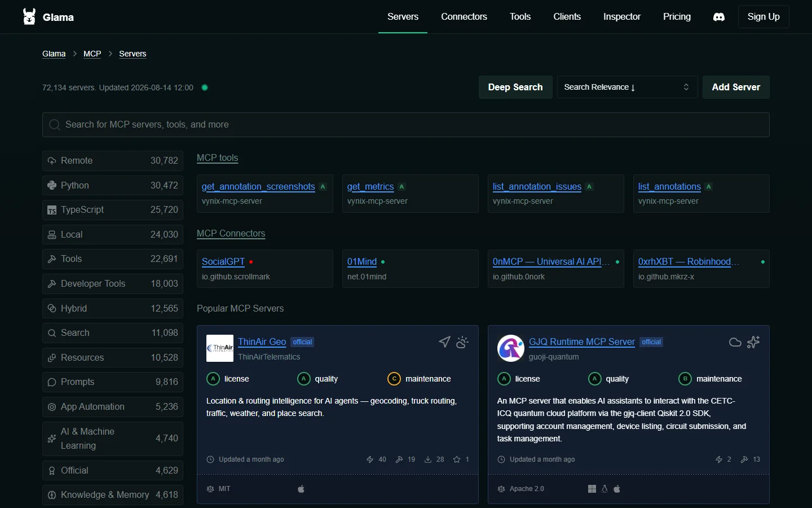Image resolution: width=812 pixels, height=508 pixels.
Task: Select the Developer Tools filter icon
Action: click(52, 284)
